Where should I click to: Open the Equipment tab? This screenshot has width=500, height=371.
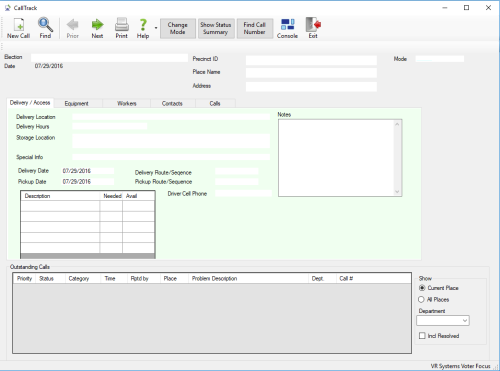tap(77, 103)
